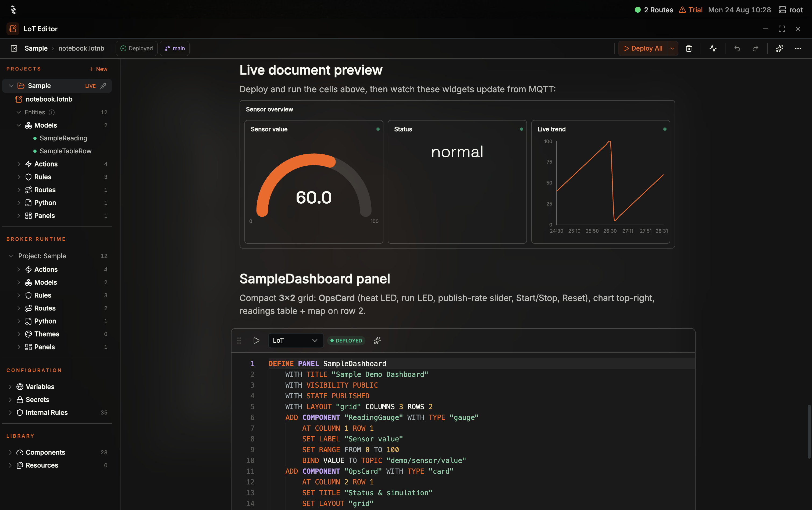Click the logo icon in top bar
Viewport: 812px width, 510px height.
[13, 9]
